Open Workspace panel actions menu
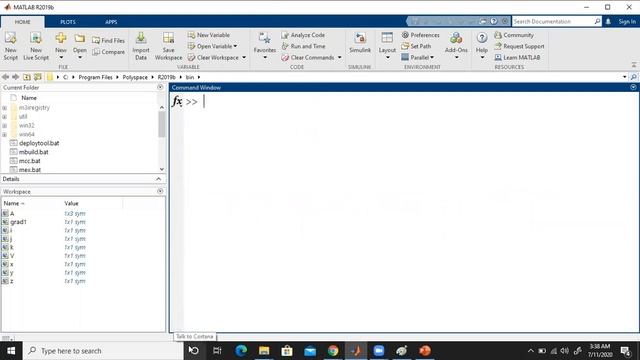 click(160, 191)
